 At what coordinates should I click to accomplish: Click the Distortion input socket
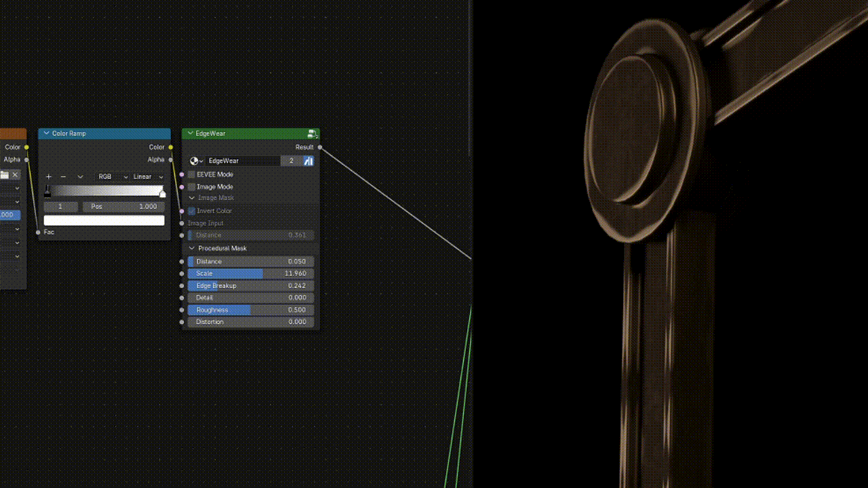click(182, 322)
